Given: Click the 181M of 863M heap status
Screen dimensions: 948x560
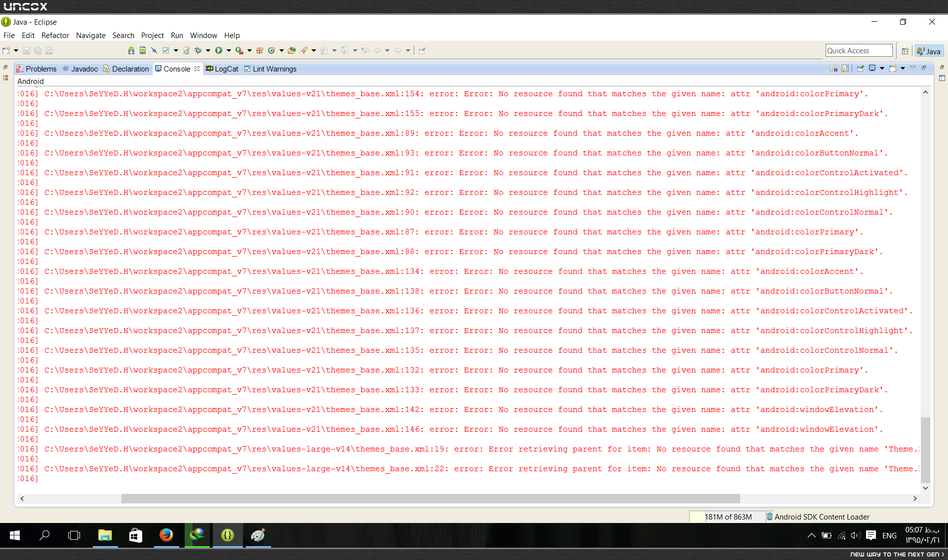Looking at the screenshot, I should pos(728,517).
